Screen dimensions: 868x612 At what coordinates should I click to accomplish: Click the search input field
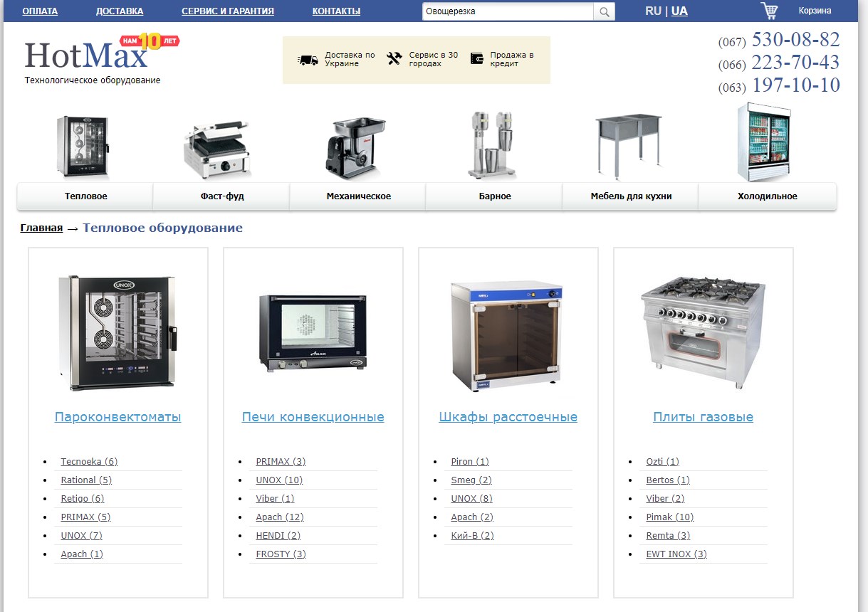(507, 11)
